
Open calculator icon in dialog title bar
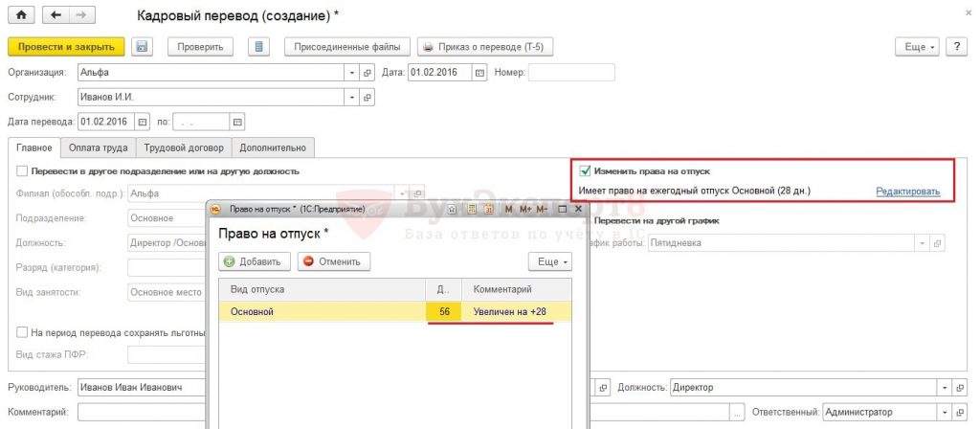pos(473,209)
